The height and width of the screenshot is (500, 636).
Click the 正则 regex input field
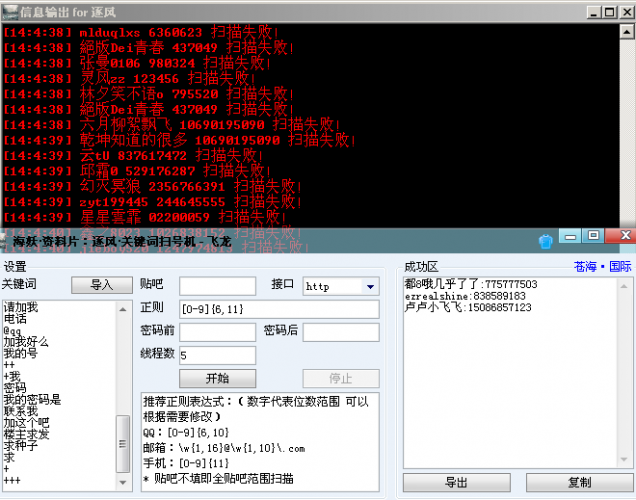click(279, 309)
